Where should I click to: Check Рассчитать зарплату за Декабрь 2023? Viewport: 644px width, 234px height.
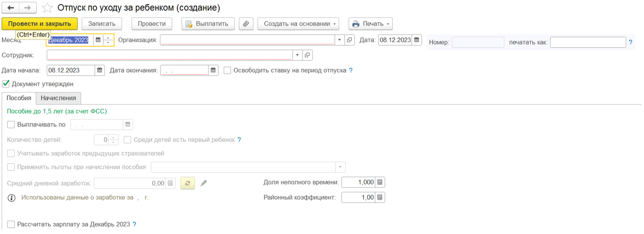click(x=11, y=224)
